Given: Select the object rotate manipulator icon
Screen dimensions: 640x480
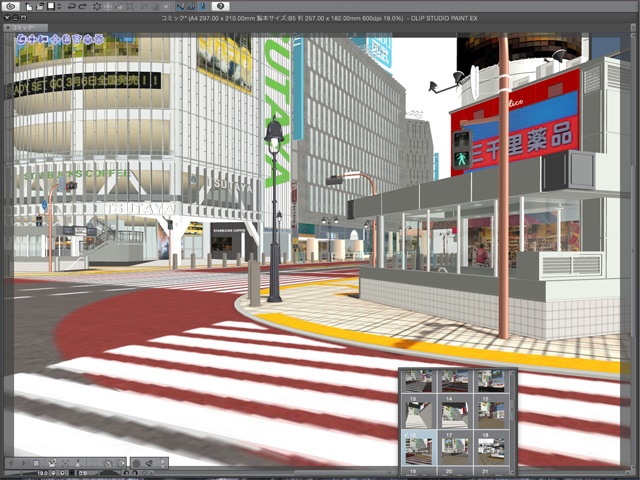Looking at the screenshot, I should coord(67,39).
